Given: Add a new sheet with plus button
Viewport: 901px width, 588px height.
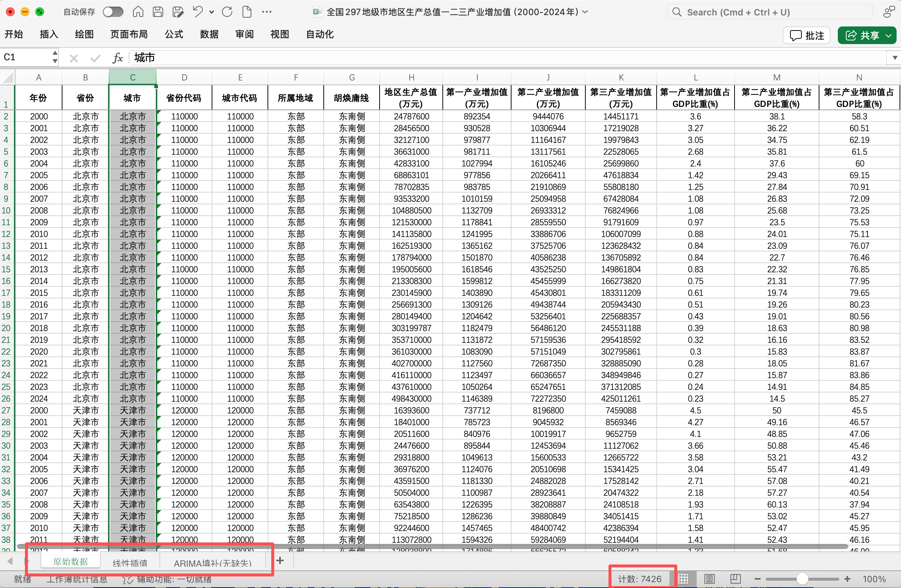Looking at the screenshot, I should 280,561.
